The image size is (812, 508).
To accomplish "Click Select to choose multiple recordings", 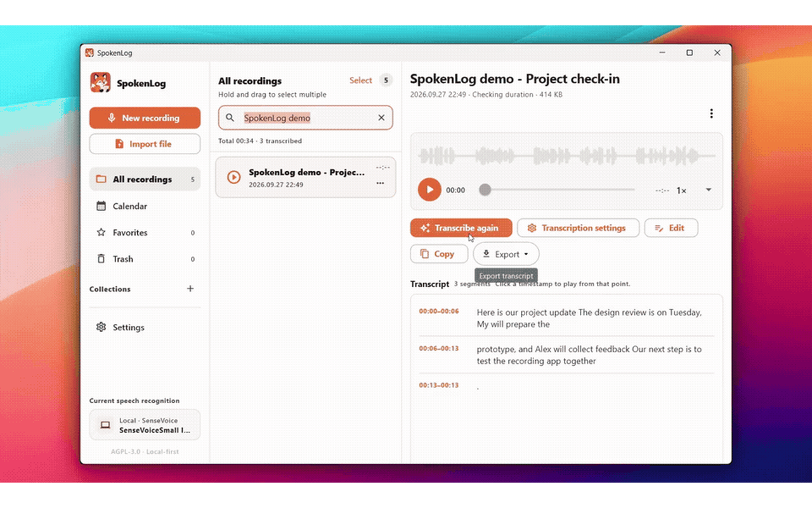I will point(360,80).
